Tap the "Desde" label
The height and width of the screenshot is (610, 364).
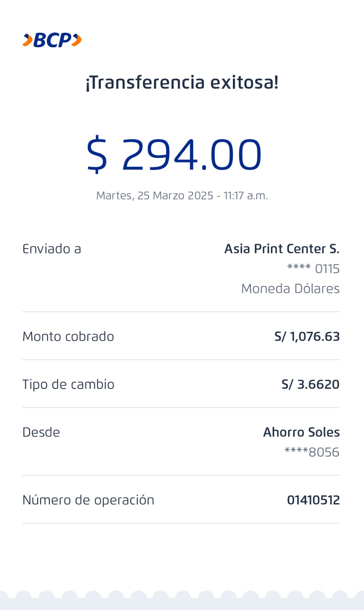click(x=41, y=432)
